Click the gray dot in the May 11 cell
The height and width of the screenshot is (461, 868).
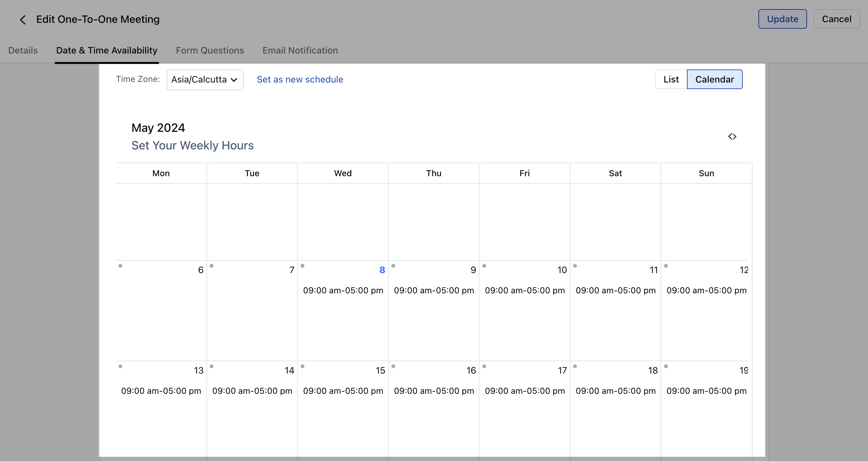575,266
